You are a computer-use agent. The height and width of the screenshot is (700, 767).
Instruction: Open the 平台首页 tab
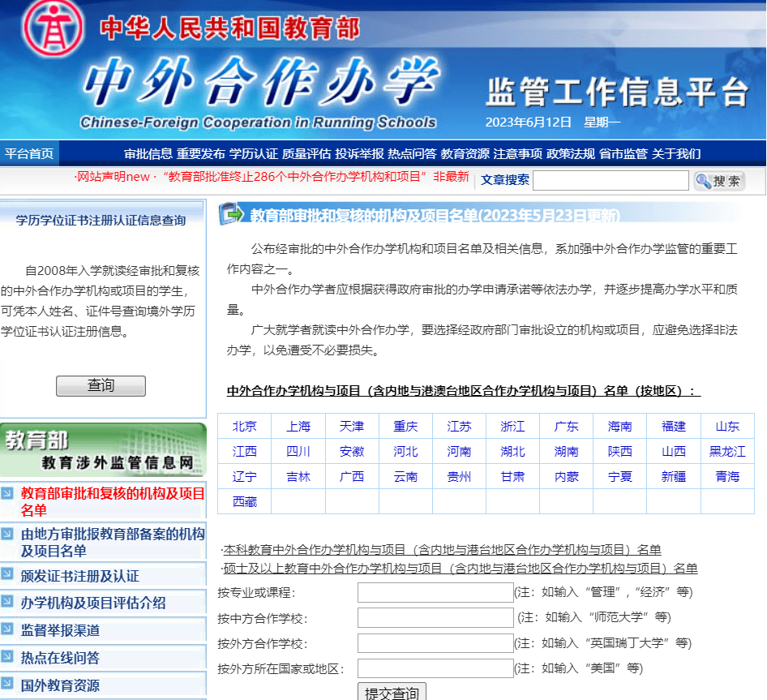[29, 153]
